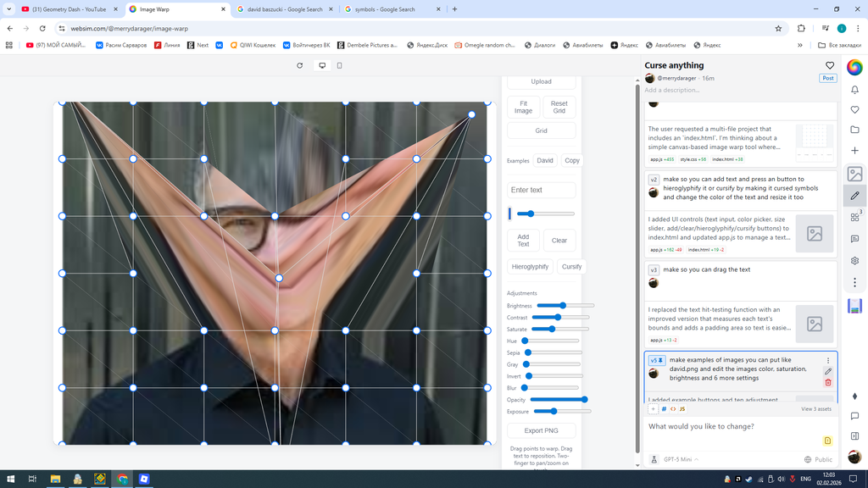Delete version v5 with red trash icon
Viewport: 868px width, 488px height.
(828, 382)
